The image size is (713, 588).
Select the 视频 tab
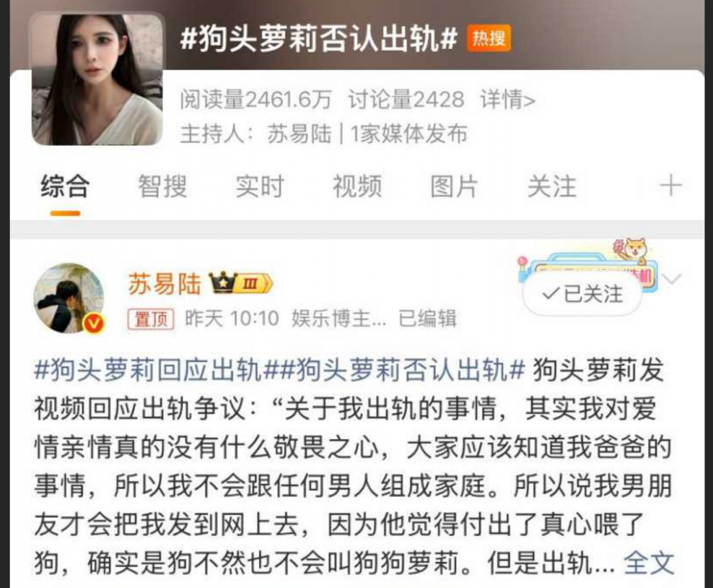tap(357, 186)
